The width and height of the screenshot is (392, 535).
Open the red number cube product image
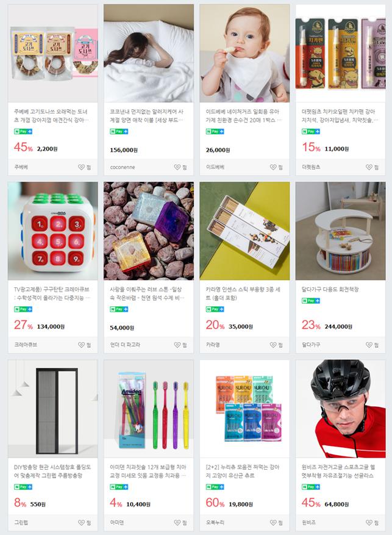click(53, 231)
